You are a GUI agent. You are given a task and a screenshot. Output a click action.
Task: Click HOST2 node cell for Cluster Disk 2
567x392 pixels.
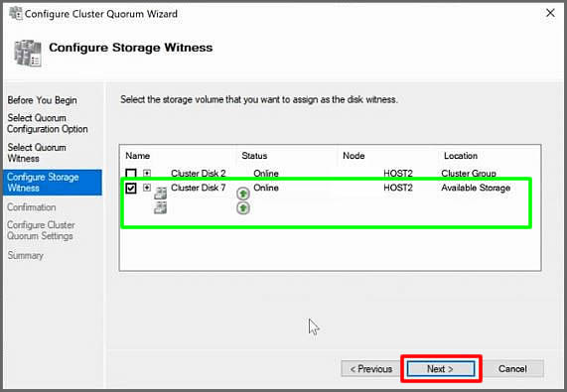(x=398, y=174)
